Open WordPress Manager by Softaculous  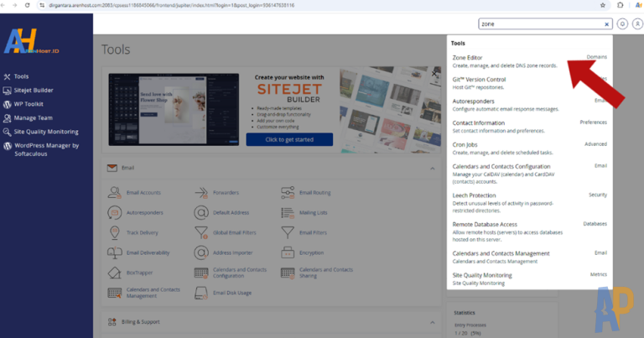[46, 149]
